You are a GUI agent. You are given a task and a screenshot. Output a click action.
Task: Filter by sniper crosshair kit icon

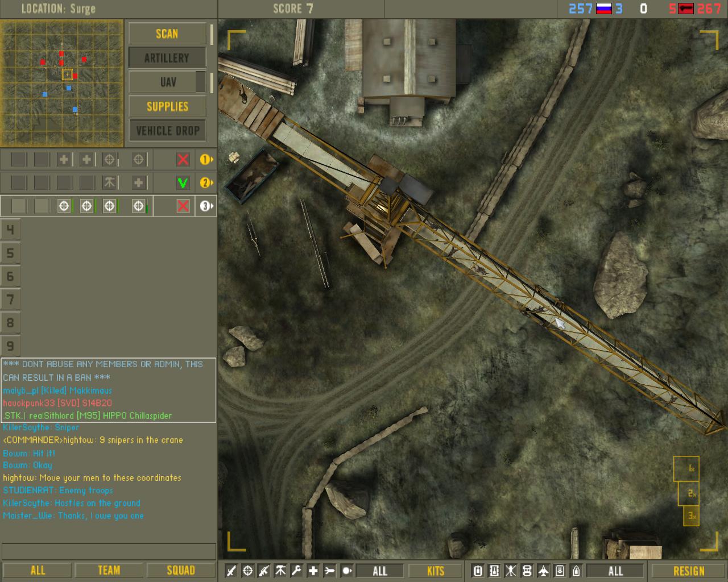click(248, 571)
